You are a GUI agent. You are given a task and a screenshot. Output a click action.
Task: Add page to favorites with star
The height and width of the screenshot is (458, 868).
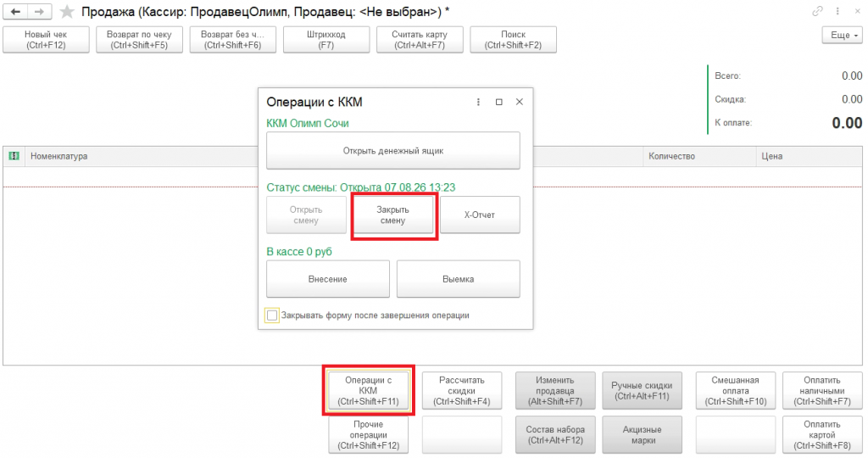coord(67,12)
